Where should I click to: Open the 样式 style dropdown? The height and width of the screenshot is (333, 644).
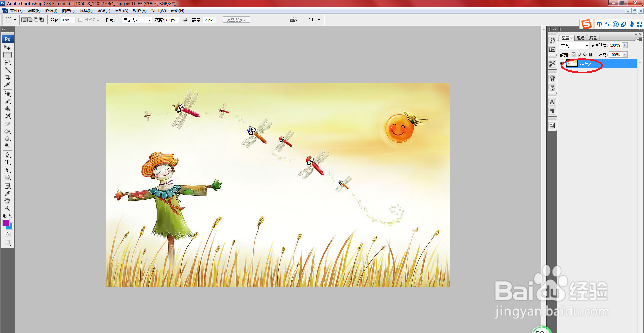pos(137,20)
